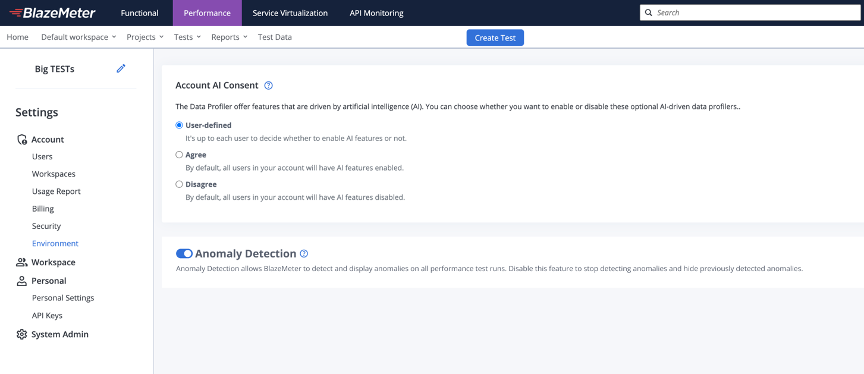
Task: Open the API Monitoring tab
Action: 376,13
